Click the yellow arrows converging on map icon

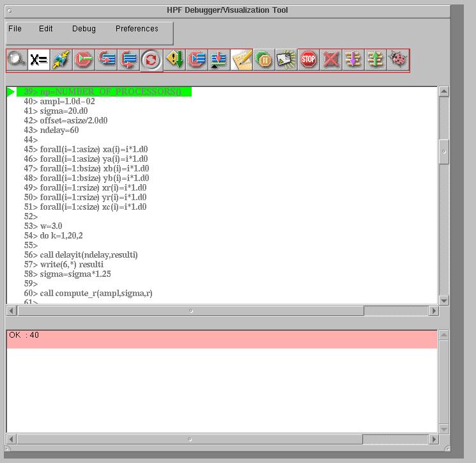[x=61, y=59]
